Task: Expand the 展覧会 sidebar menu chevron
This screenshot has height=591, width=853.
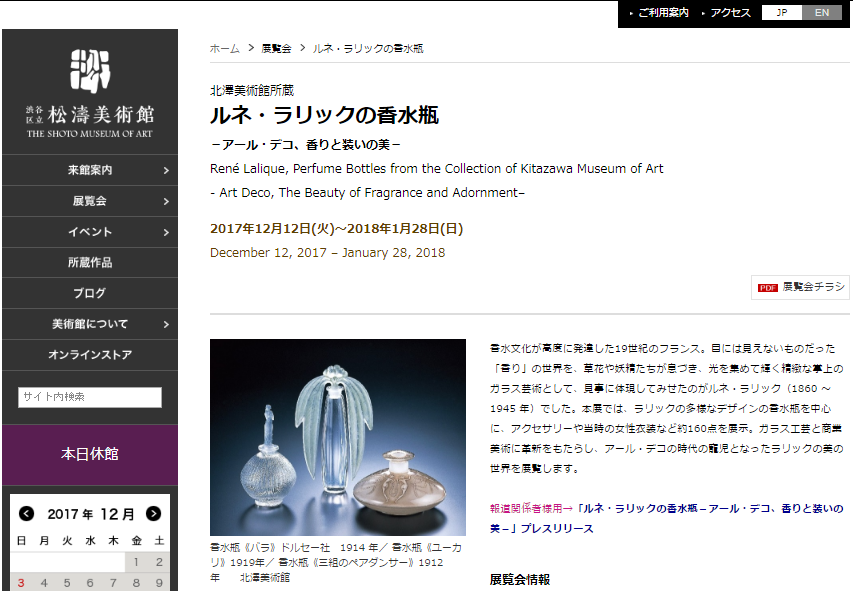Action: coord(166,201)
